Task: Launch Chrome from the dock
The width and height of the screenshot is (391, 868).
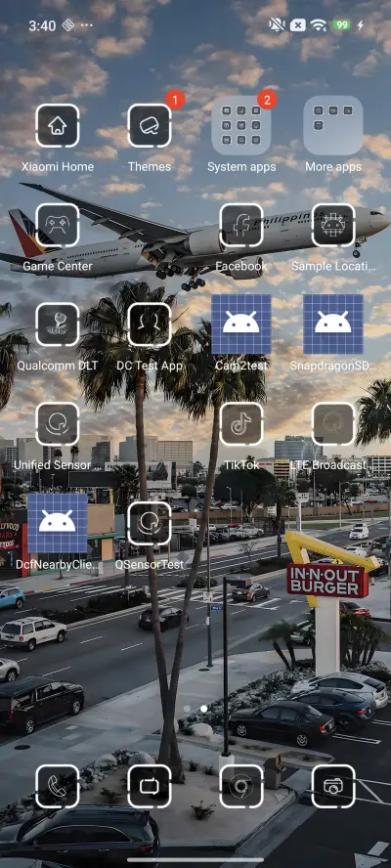Action: pyautogui.click(x=241, y=787)
